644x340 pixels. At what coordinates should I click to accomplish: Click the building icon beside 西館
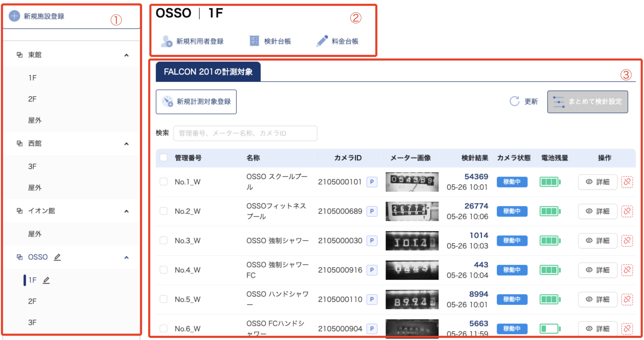[19, 144]
